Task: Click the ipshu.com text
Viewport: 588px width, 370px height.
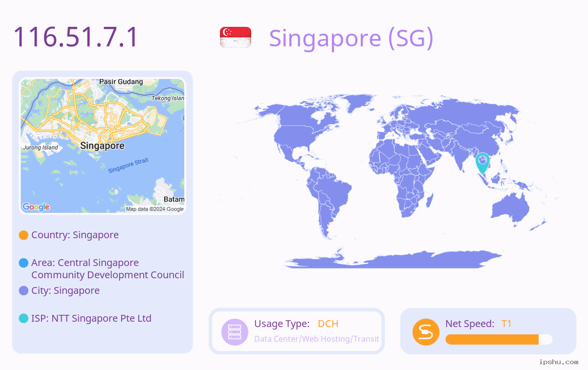Action: [559, 362]
